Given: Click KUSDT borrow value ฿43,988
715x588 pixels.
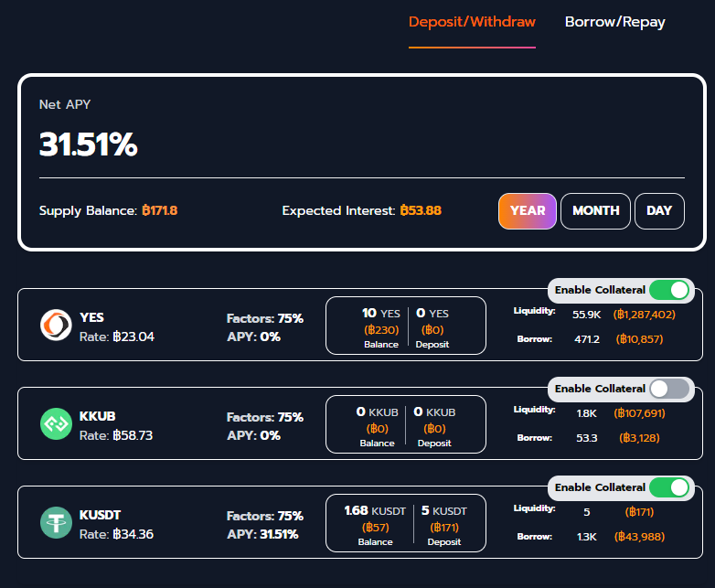Looking at the screenshot, I should 640,536.
